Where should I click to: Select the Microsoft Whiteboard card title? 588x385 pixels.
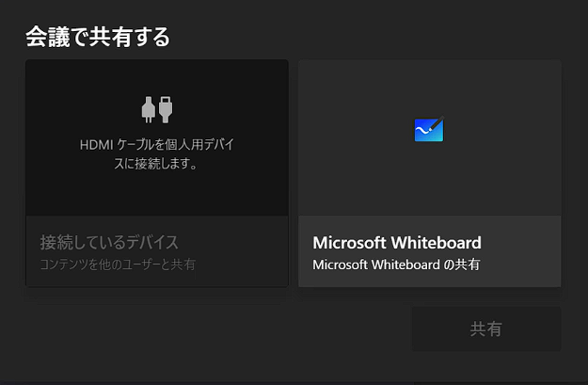pyautogui.click(x=397, y=243)
